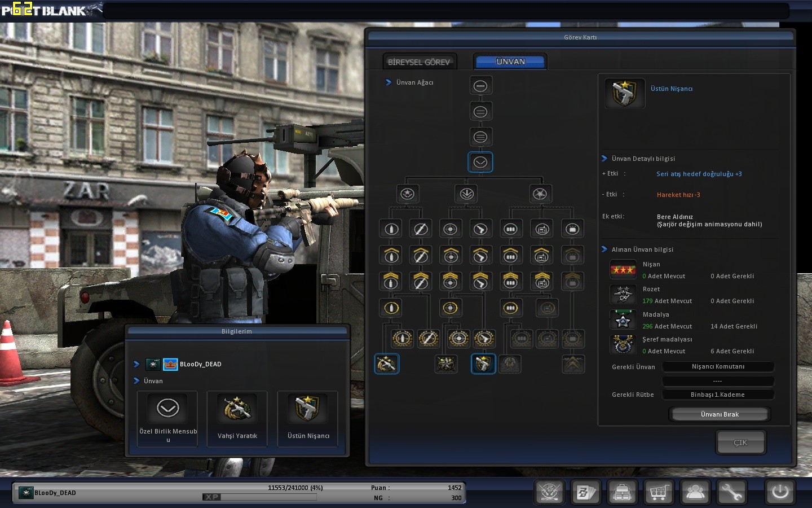Select the plain three-bullets title node without chevrons
Image resolution: width=812 pixels, height=508 pixels.
tap(510, 229)
